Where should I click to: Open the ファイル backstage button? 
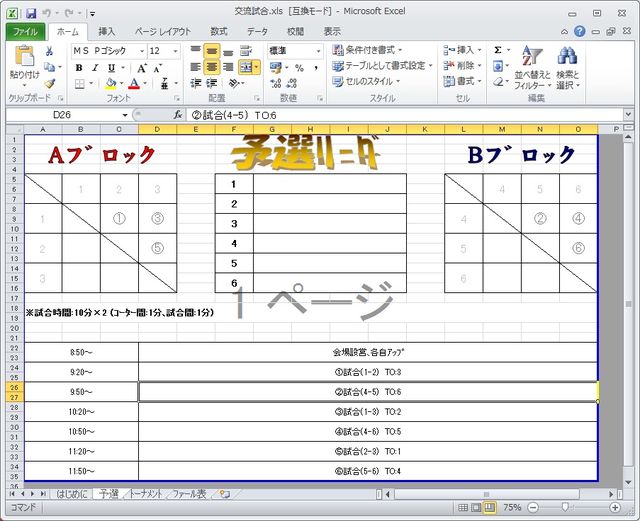tap(23, 31)
